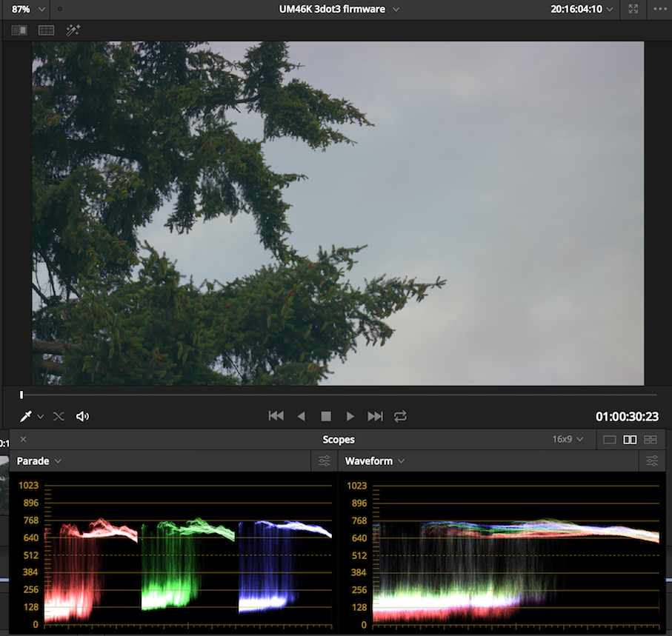The width and height of the screenshot is (672, 636).
Task: Open the 16x9 aspect ratio dropdown
Action: pyautogui.click(x=568, y=439)
